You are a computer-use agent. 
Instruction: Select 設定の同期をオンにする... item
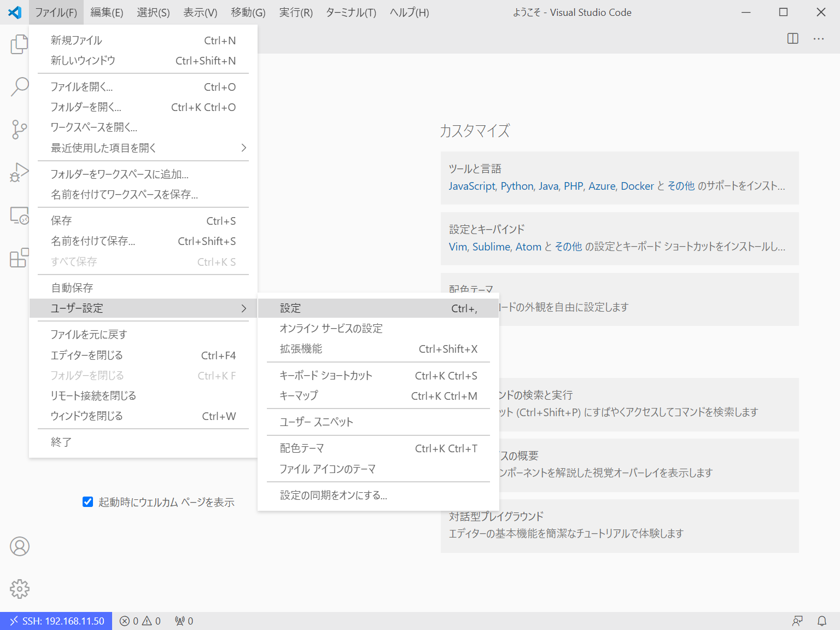coord(378,495)
